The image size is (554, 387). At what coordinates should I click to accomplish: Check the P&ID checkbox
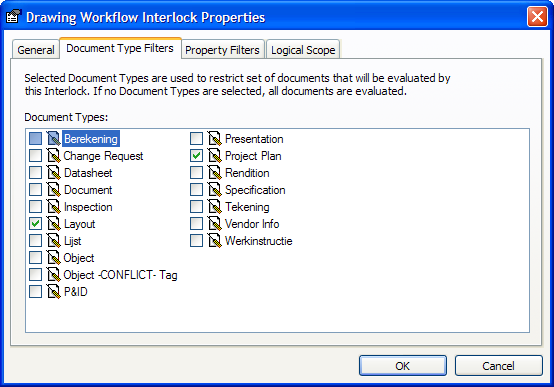pos(35,292)
